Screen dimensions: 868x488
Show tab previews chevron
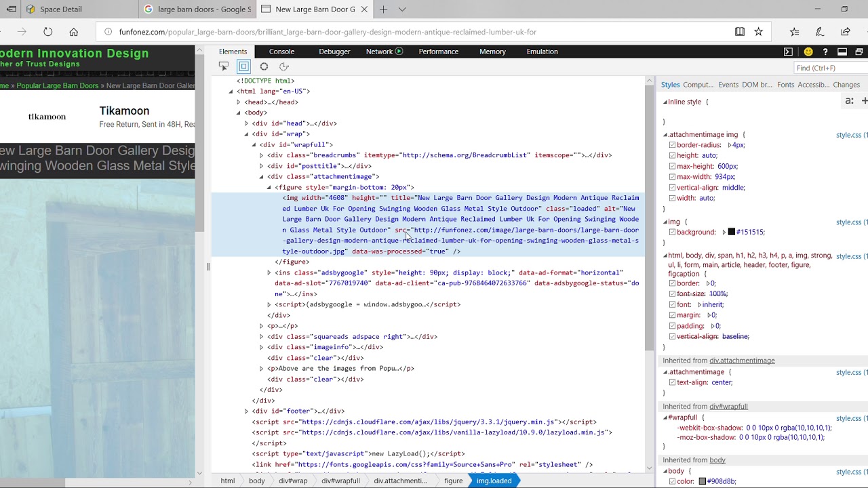pos(402,9)
